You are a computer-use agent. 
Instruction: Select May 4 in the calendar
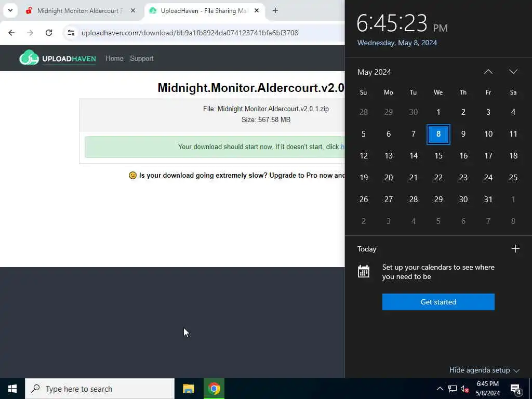(513, 112)
